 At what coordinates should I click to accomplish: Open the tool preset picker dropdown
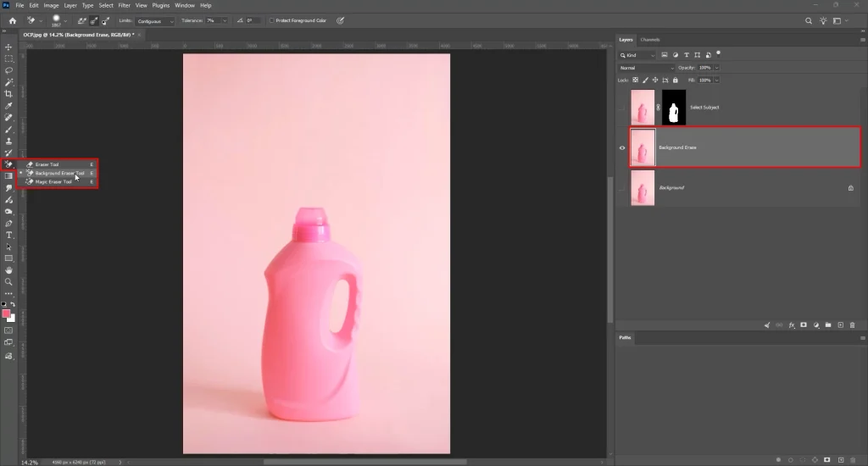(x=40, y=21)
